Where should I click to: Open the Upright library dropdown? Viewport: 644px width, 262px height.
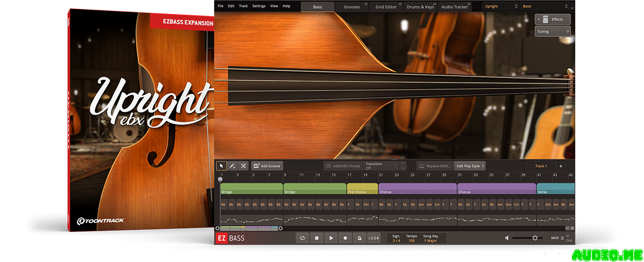tap(500, 6)
